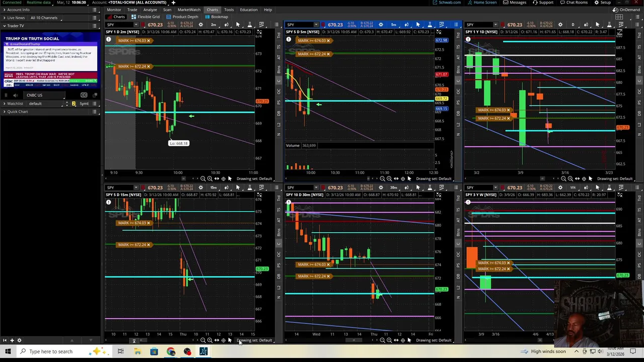644x362 pixels.
Task: Remove MARK >= 672.24 alert on 5m chart
Action: [329, 54]
